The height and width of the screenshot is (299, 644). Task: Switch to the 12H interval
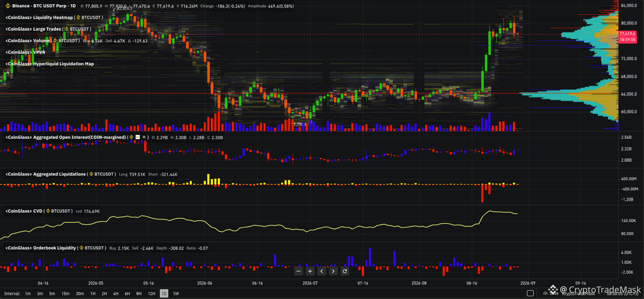tap(152, 294)
